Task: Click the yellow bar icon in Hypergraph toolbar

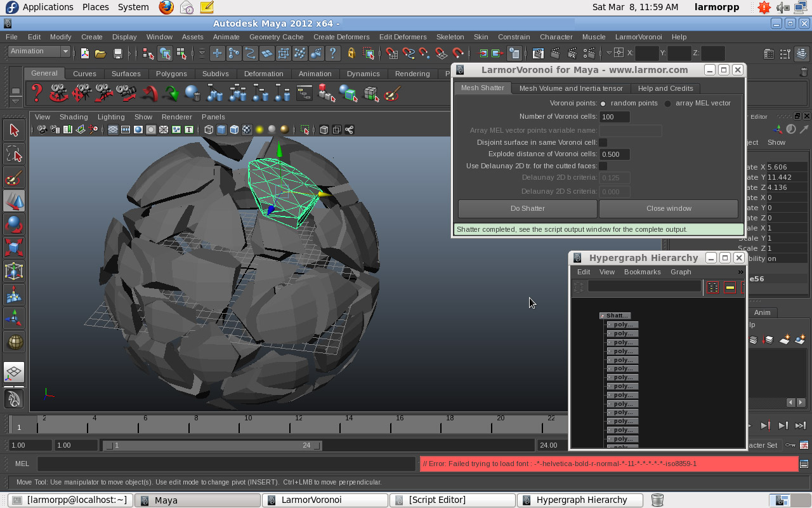Action: tap(730, 288)
